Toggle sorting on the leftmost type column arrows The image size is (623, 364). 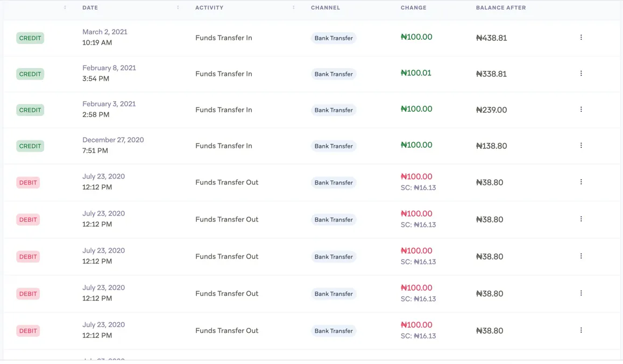(65, 8)
